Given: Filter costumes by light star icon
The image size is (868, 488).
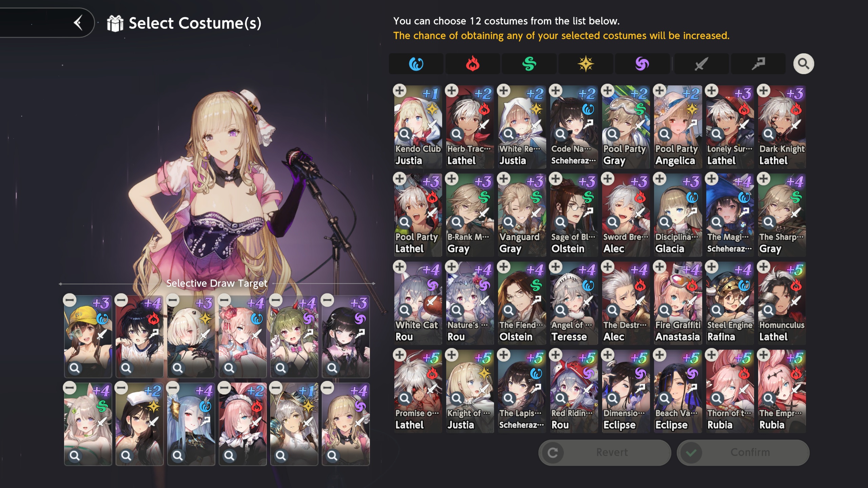Looking at the screenshot, I should tap(586, 64).
